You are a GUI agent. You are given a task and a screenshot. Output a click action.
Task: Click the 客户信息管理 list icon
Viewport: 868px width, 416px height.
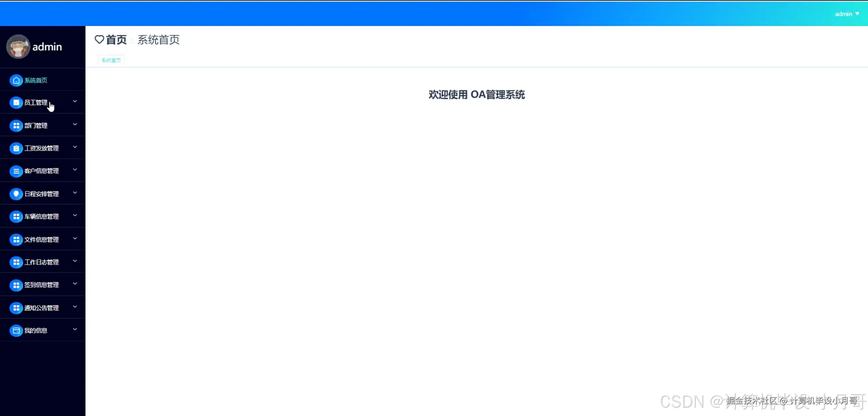[16, 171]
